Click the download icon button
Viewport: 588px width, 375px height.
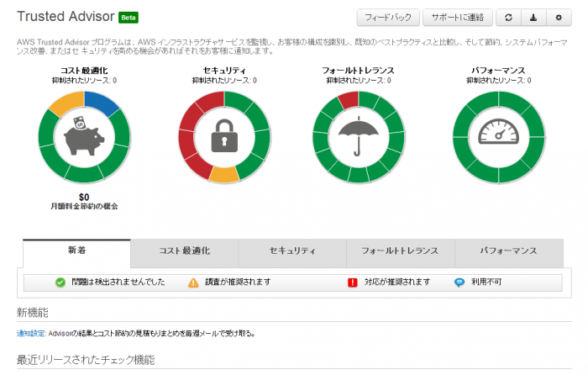533,18
